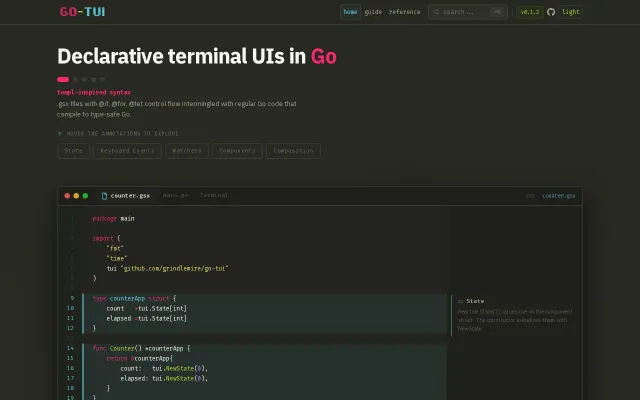Jump to the second slide indicator dot
The image size is (640, 400).
(x=76, y=80)
